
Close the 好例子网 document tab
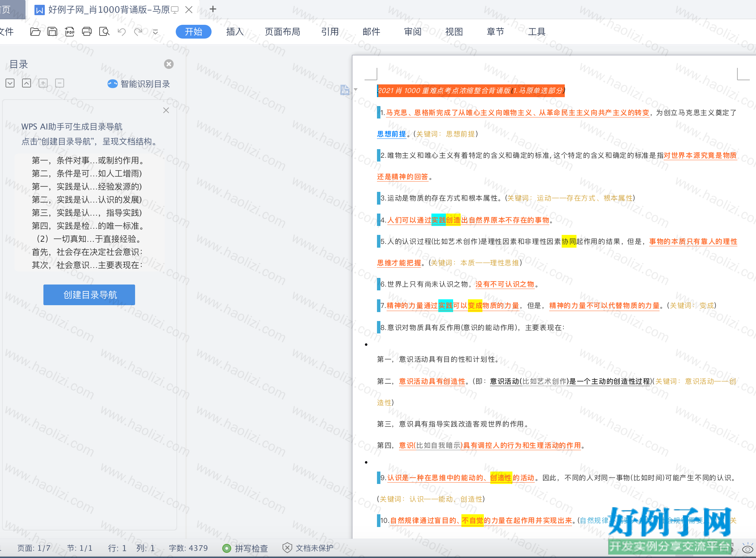pos(189,10)
